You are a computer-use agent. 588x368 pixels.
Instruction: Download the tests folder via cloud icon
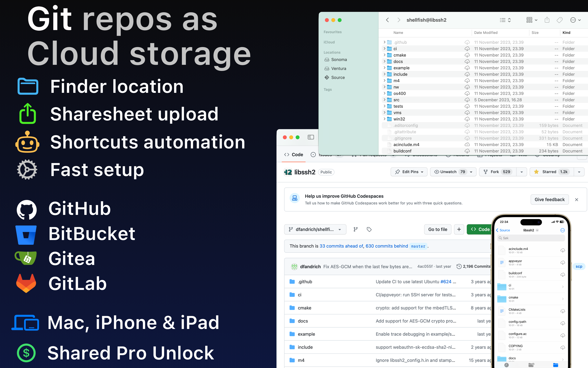pyautogui.click(x=467, y=106)
